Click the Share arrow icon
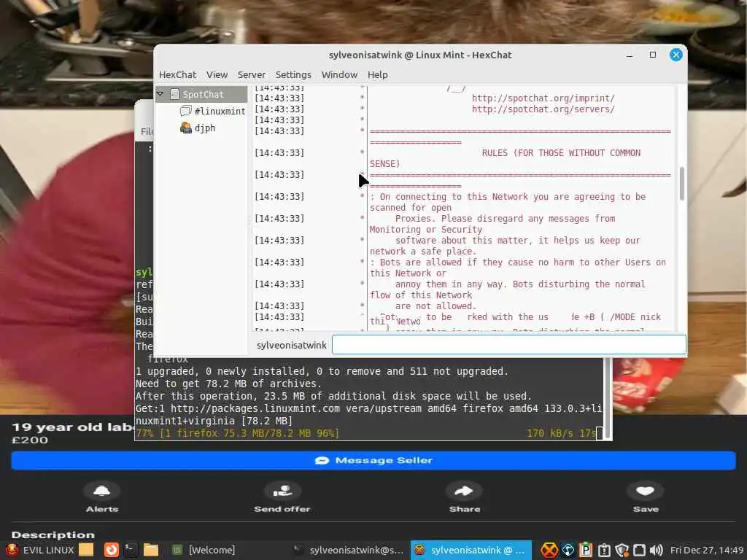This screenshot has height=560, width=747. pos(463,491)
